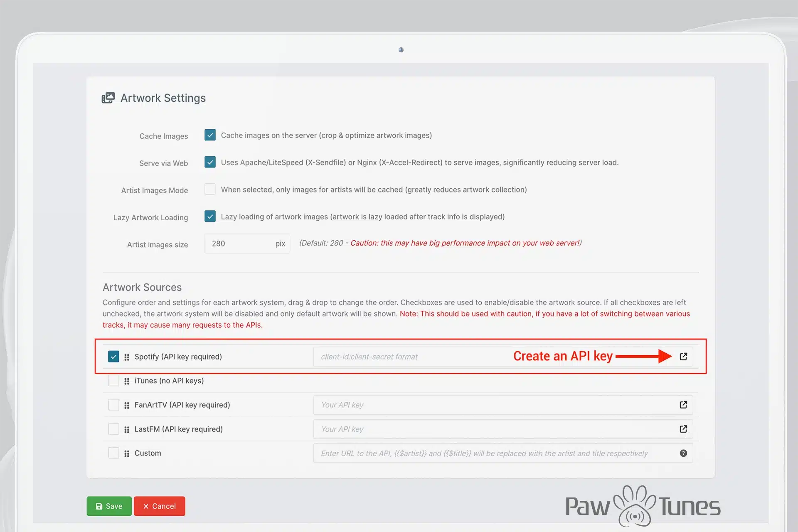Click the 'pix' unit suffix
Screen dimensions: 798x532
tap(280, 244)
